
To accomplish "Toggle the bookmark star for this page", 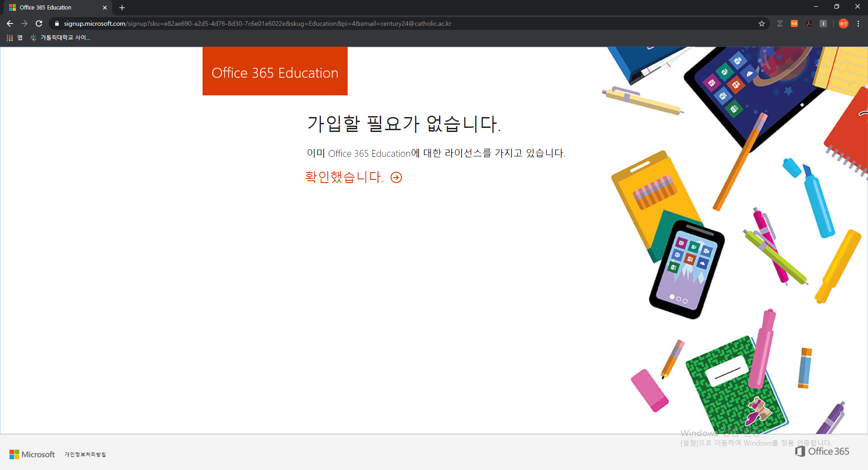I will 762,23.
